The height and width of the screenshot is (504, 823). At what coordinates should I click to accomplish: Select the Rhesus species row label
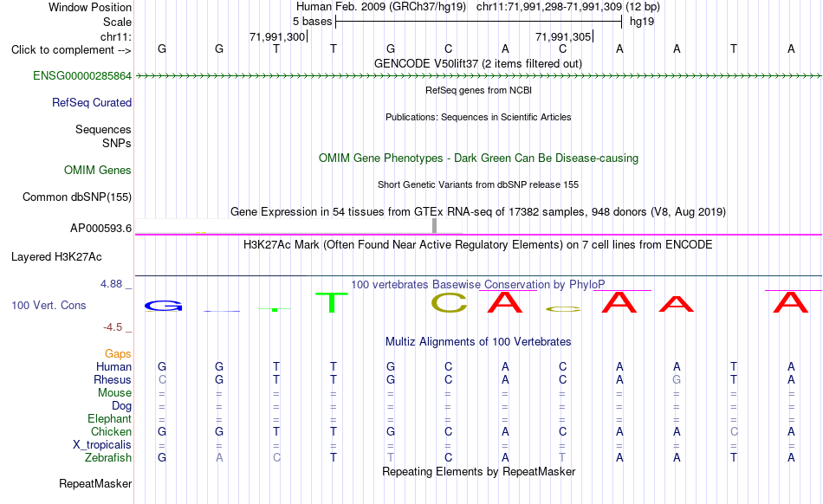[x=113, y=379]
